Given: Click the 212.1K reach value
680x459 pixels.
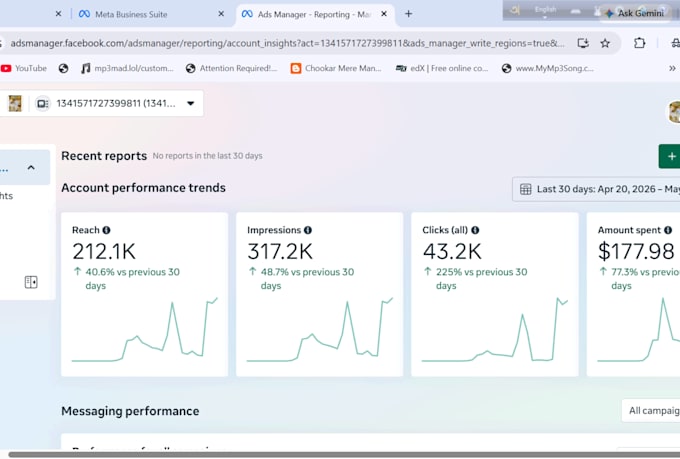Looking at the screenshot, I should click(x=104, y=251).
